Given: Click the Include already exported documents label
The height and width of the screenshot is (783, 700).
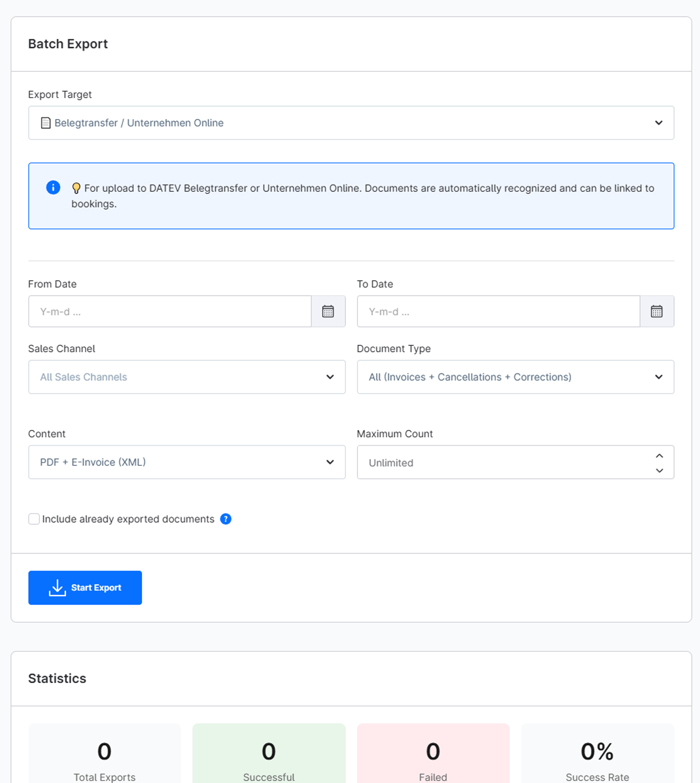Looking at the screenshot, I should coord(128,519).
